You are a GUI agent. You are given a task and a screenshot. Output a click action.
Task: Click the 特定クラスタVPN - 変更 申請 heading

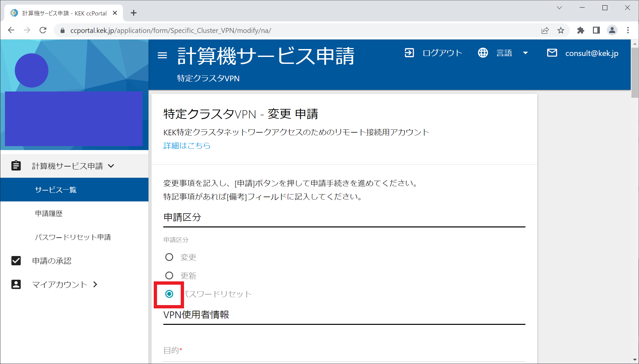tap(241, 114)
